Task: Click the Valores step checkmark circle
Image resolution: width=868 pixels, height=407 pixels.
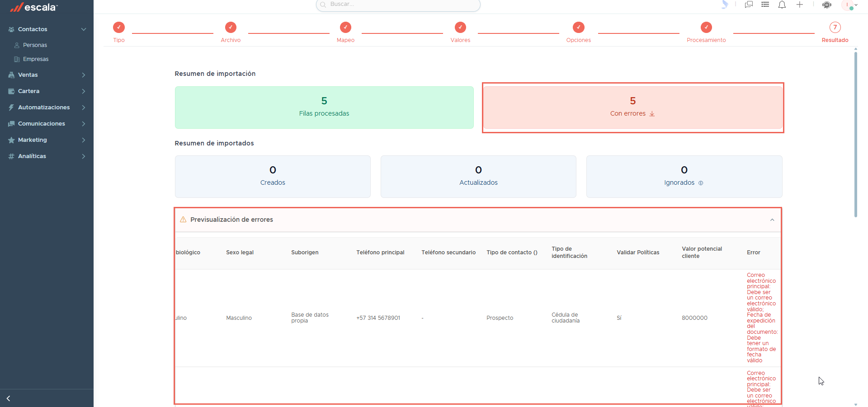Action: pos(460,27)
